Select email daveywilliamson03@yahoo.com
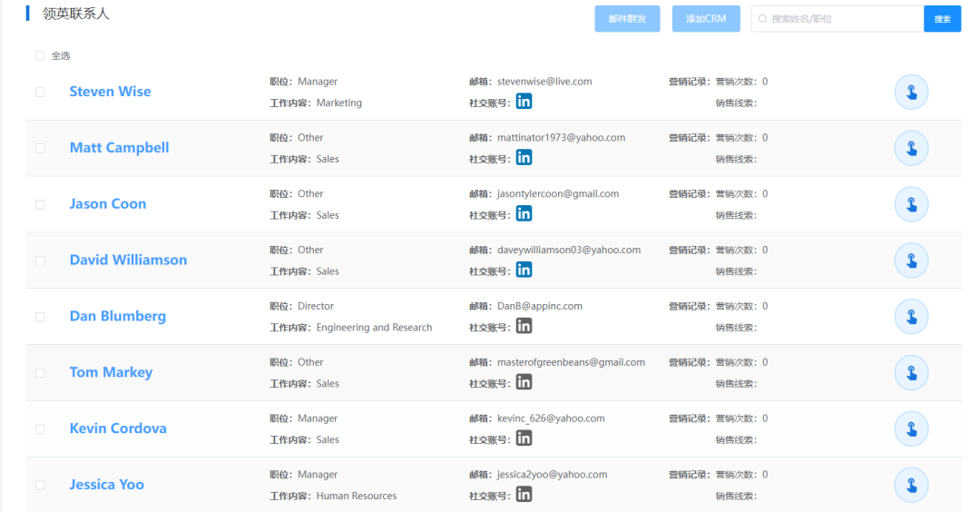 tap(569, 250)
